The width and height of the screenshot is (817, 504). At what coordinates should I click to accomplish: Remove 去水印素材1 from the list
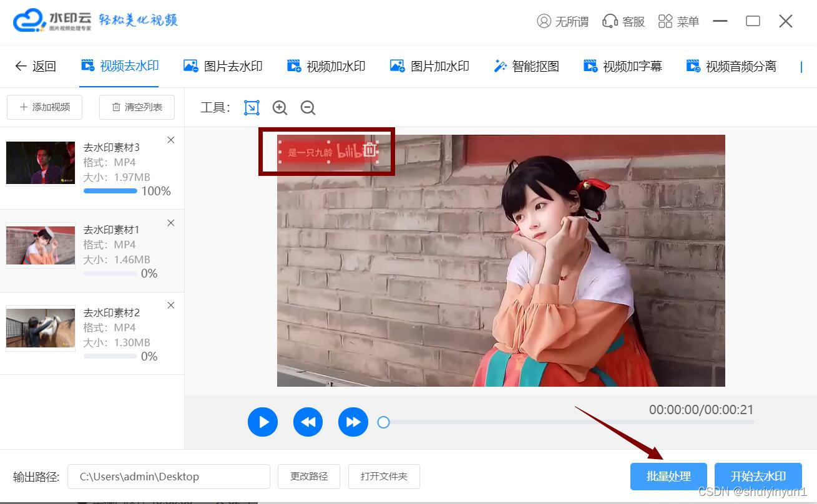point(171,223)
